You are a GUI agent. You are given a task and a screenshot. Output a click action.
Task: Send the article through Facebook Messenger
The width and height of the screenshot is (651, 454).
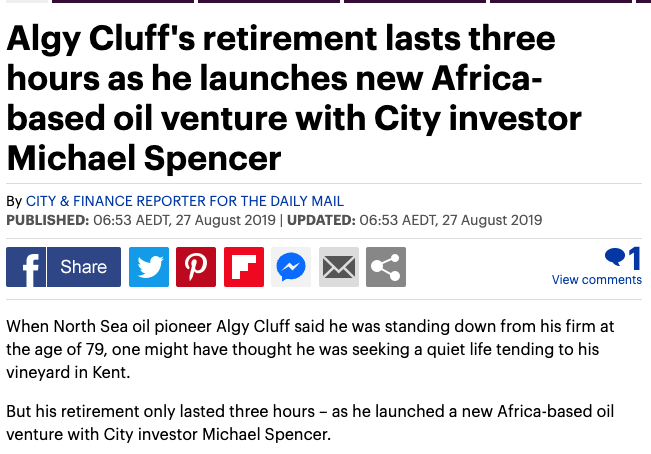[291, 267]
